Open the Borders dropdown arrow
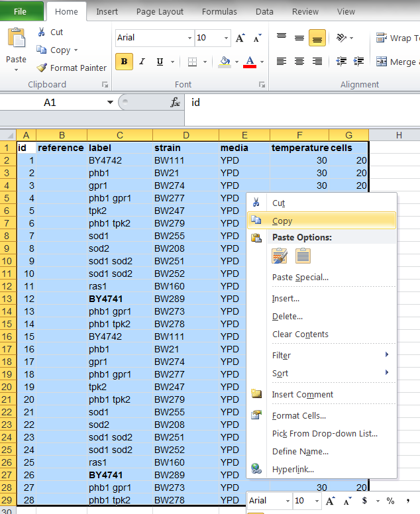Image resolution: width=420 pixels, height=514 pixels. [205, 62]
